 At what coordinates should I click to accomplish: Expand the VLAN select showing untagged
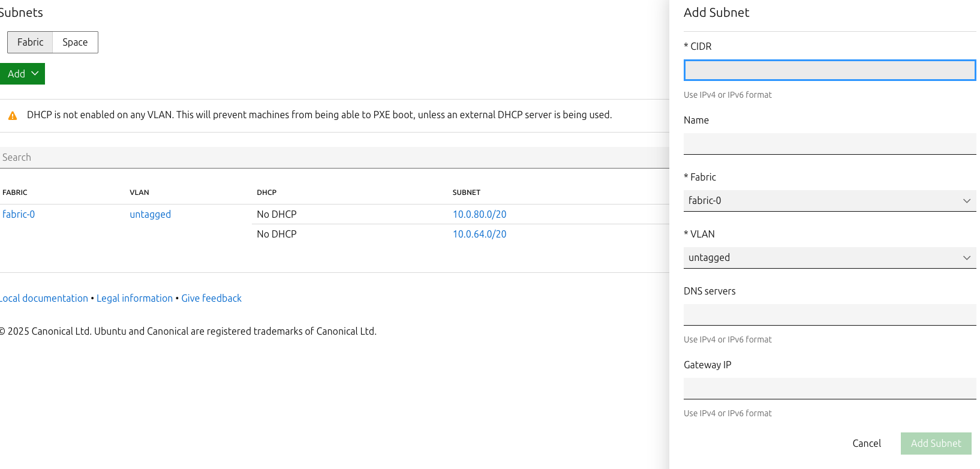pos(829,258)
